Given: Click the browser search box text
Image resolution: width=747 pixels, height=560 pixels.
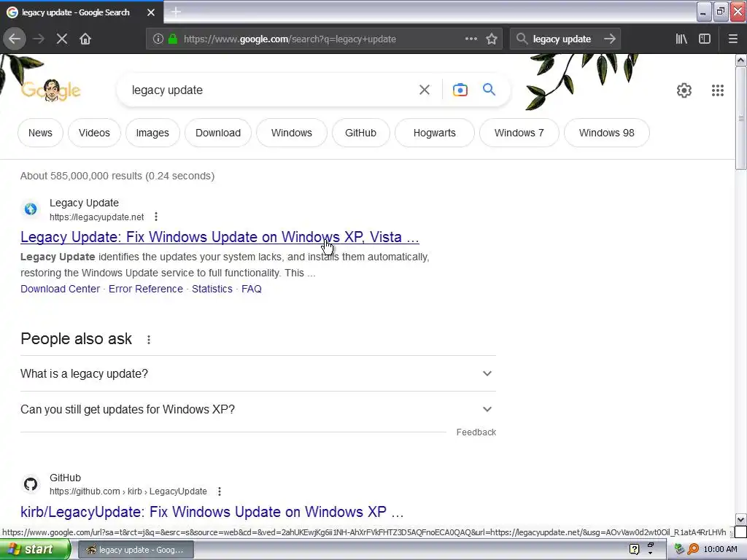Looking at the screenshot, I should [x=562, y=39].
